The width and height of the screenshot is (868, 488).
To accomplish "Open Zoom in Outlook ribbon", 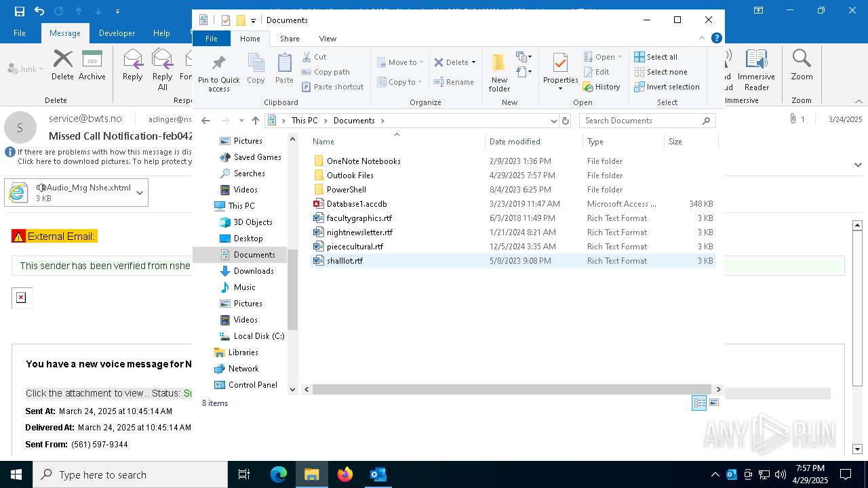I will click(802, 66).
